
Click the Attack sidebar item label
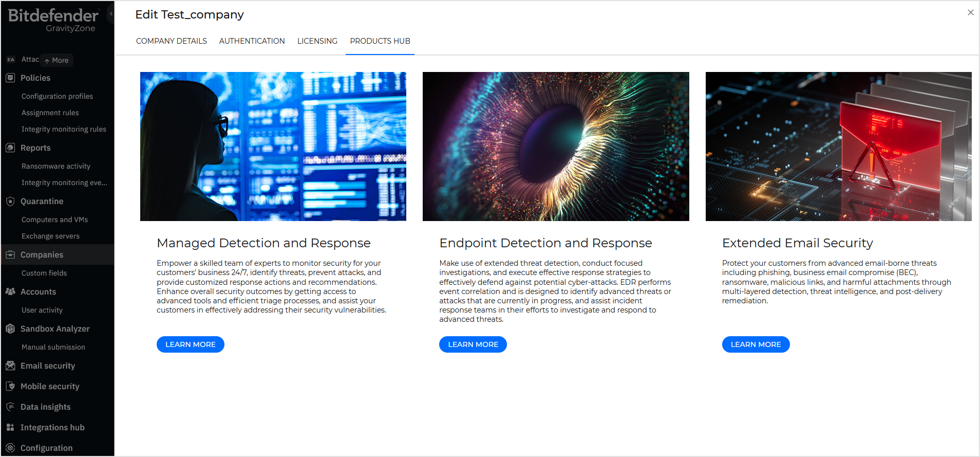[30, 60]
